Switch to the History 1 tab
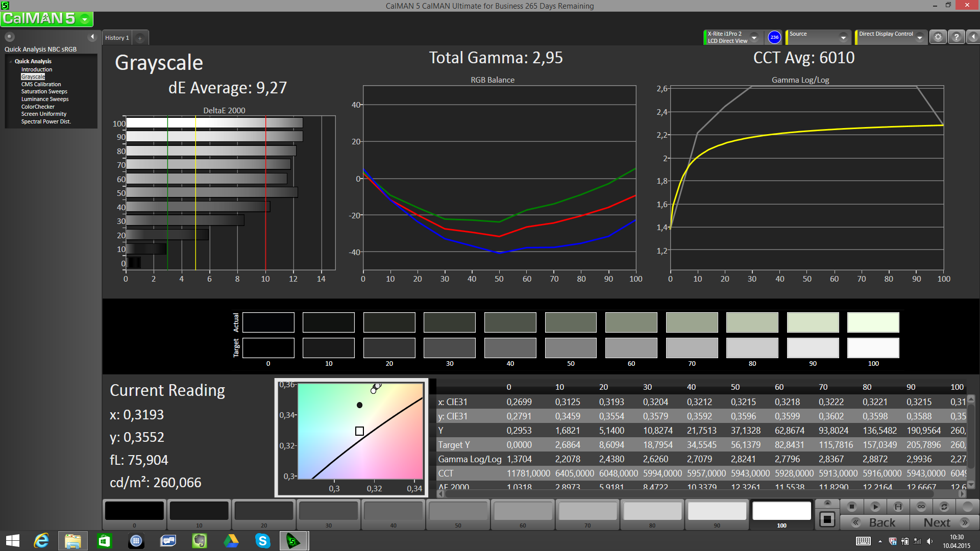This screenshot has width=980, height=551. click(117, 38)
